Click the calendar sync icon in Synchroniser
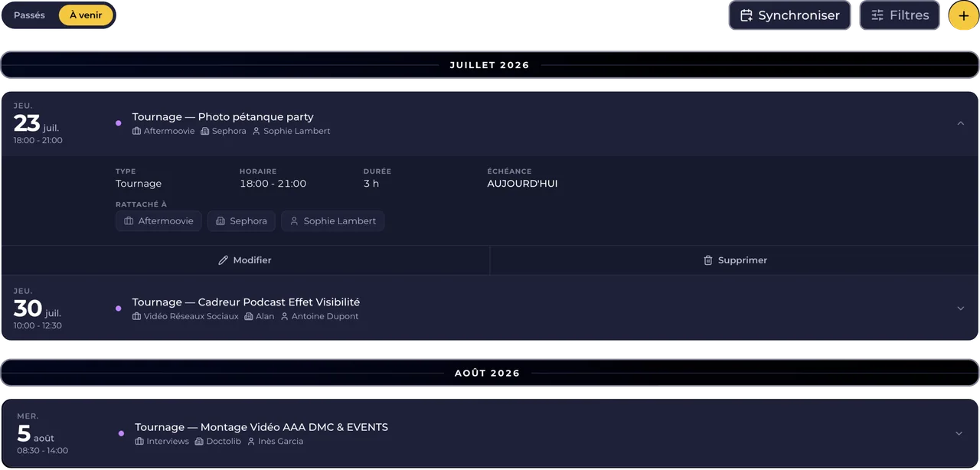Image resolution: width=980 pixels, height=470 pixels. [x=746, y=15]
